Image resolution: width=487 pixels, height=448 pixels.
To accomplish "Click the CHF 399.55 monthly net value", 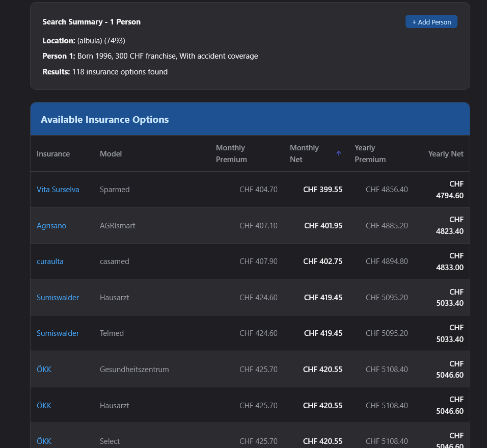I will tap(322, 190).
